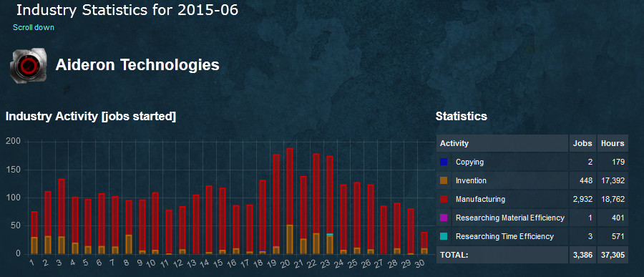The width and height of the screenshot is (644, 277).
Task: Click the Jobs column header
Action: (582, 143)
